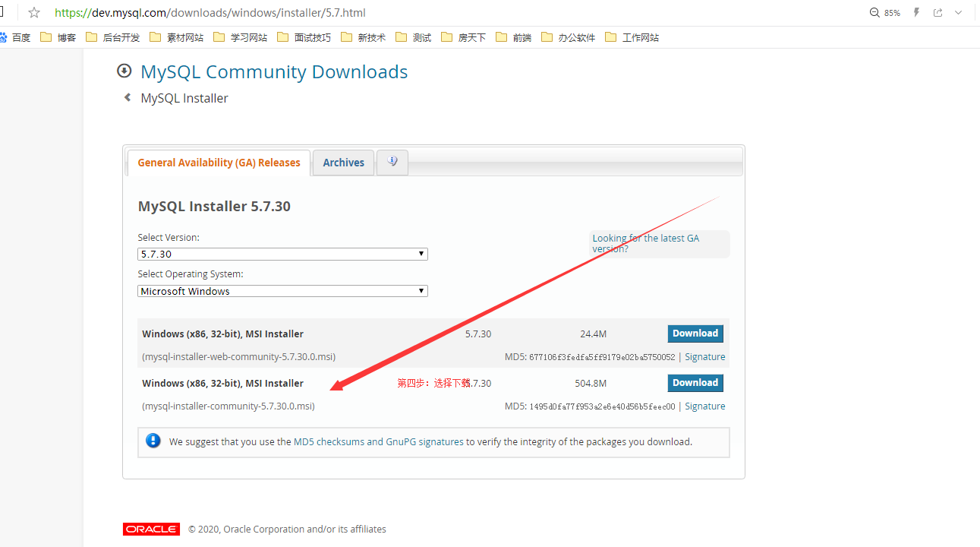Click the Signature link for the web installer
This screenshot has height=547, width=980.
tap(704, 356)
